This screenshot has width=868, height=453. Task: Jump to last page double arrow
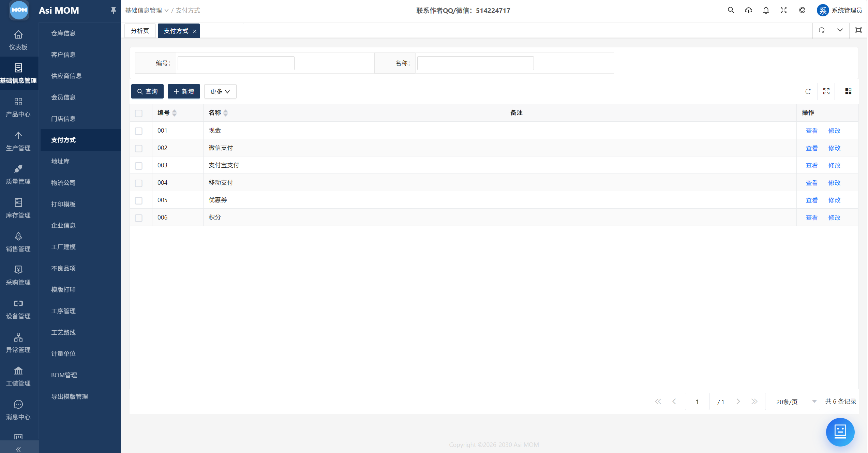[754, 402]
